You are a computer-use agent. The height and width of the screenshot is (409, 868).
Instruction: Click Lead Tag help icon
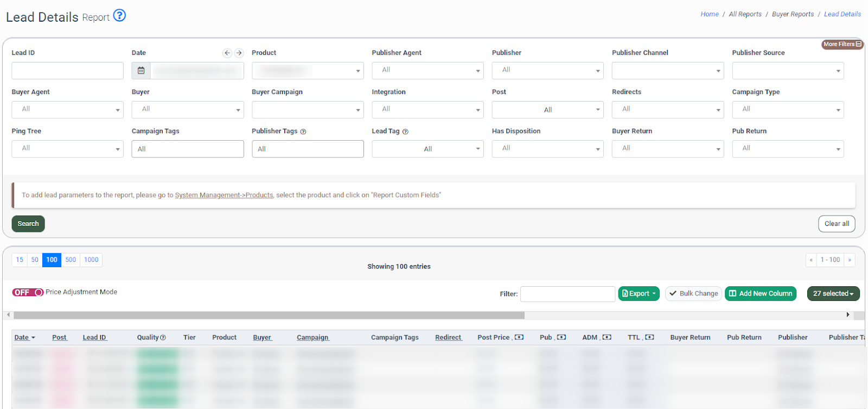(x=405, y=131)
